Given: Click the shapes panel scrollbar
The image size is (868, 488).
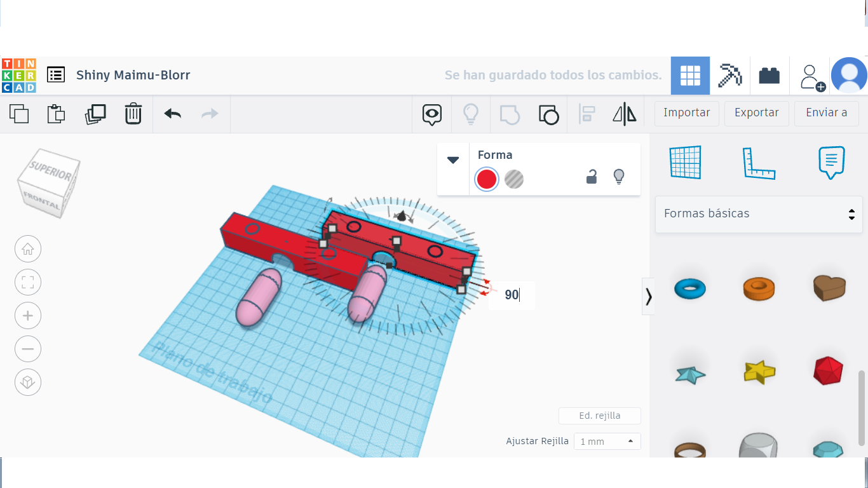Looking at the screenshot, I should pos(862,407).
